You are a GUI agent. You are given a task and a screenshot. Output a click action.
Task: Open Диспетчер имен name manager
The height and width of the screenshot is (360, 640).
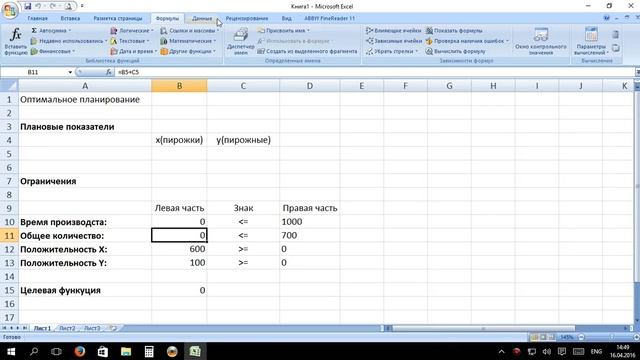coord(241,41)
